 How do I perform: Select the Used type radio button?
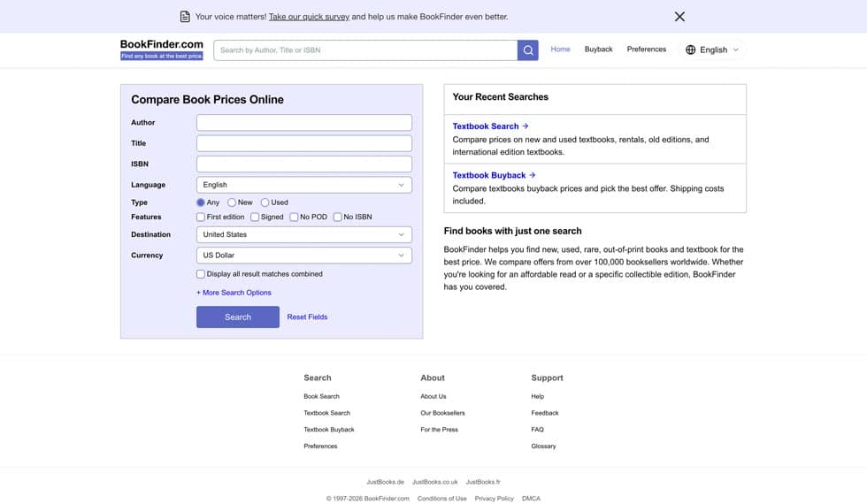pyautogui.click(x=265, y=202)
